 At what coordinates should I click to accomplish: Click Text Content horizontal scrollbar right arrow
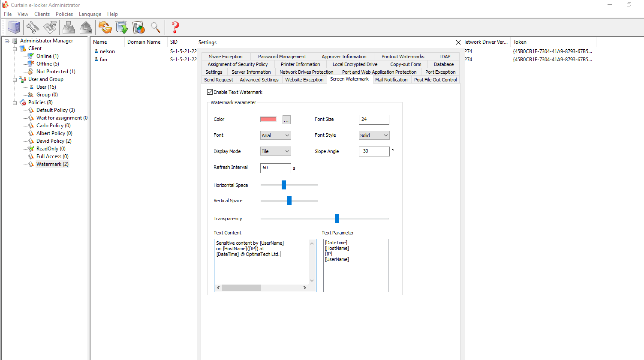[x=305, y=288]
